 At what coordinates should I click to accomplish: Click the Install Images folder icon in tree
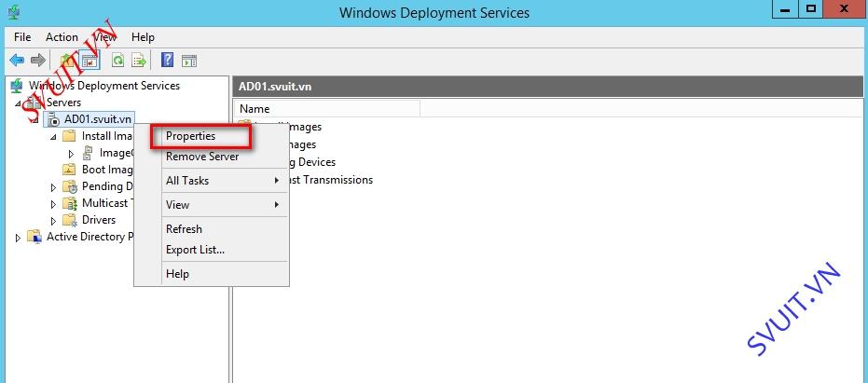(x=69, y=136)
